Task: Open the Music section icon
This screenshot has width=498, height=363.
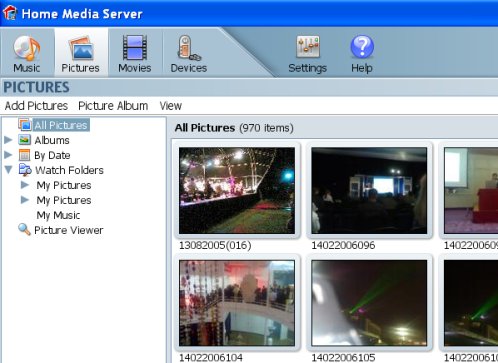Action: point(27,48)
